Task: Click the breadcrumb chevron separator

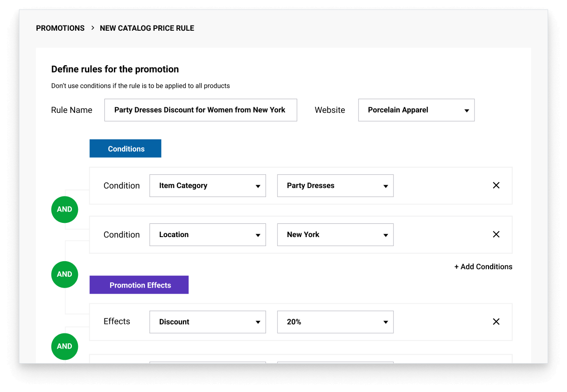Action: (93, 28)
